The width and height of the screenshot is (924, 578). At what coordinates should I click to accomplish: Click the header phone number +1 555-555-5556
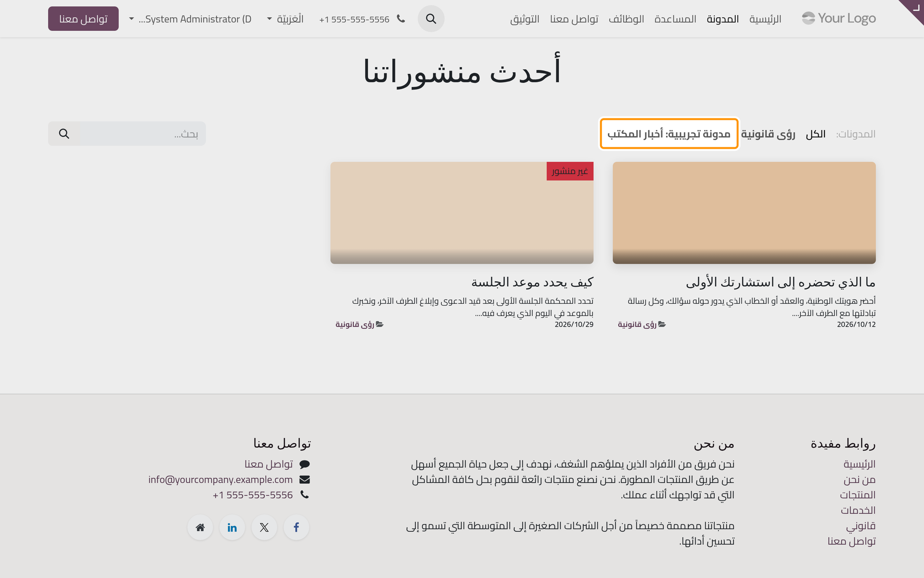354,19
